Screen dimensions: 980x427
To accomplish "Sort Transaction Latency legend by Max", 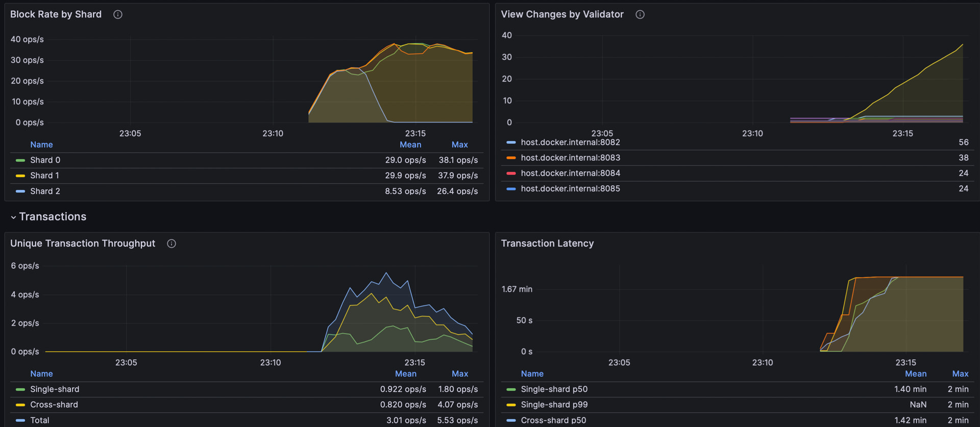I will point(960,374).
